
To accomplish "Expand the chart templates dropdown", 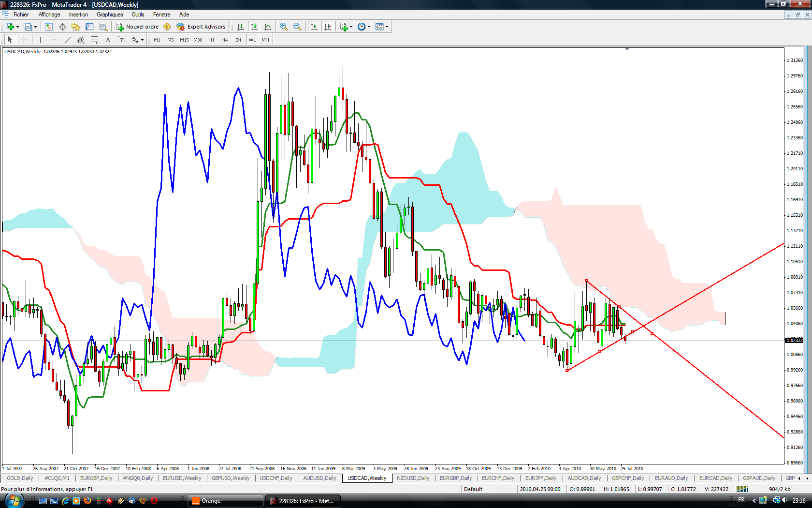I will point(387,27).
